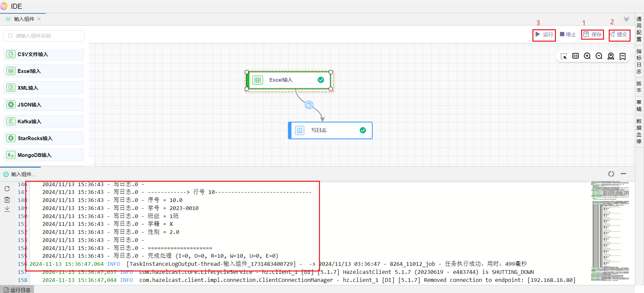
Task: Select the Excel输入 node on canvas
Action: [289, 80]
